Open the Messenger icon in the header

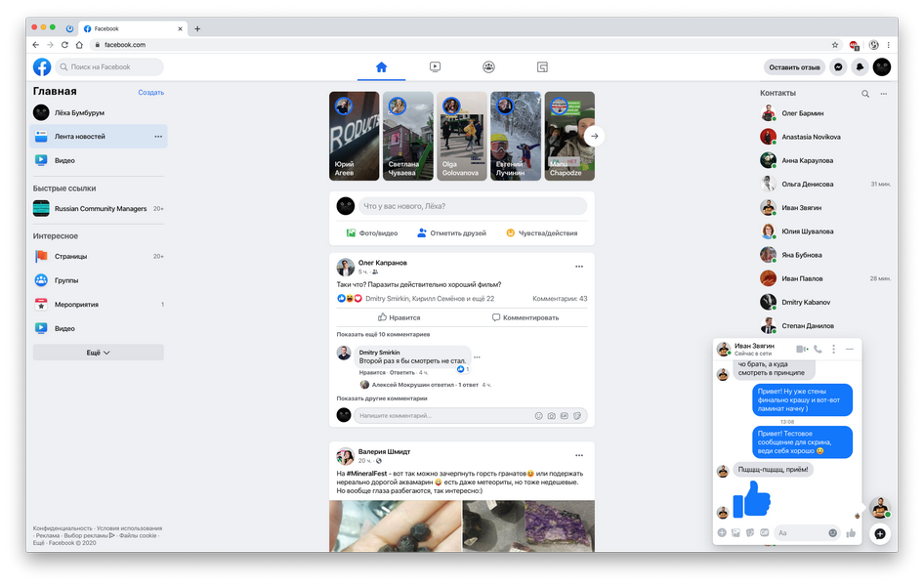(838, 67)
